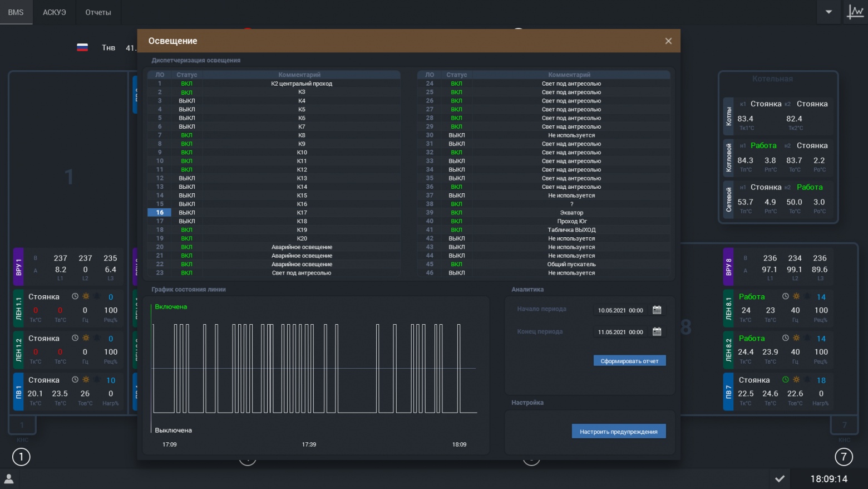Image resolution: width=868 pixels, height=489 pixels.
Task: Click sun icon in ЛЕН 8.1 row
Action: pyautogui.click(x=796, y=296)
